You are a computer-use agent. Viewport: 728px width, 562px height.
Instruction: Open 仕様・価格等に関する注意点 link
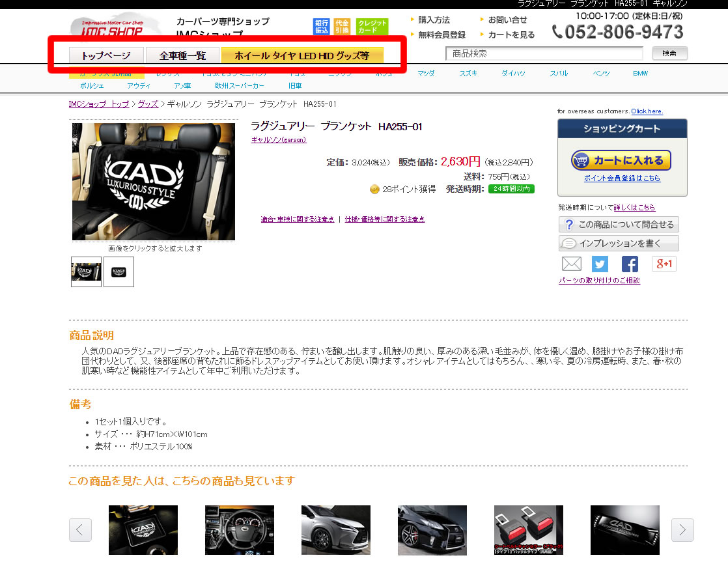pos(384,219)
